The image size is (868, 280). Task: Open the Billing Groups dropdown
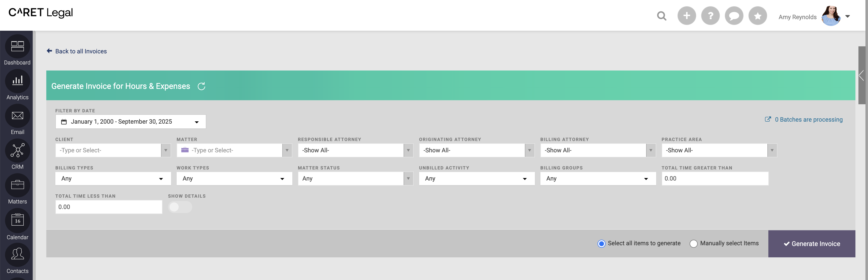(598, 179)
